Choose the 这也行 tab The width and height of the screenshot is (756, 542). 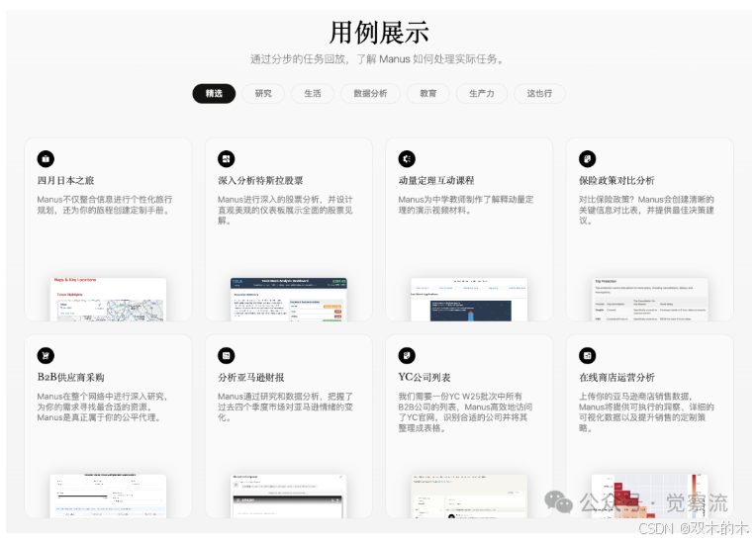(x=539, y=93)
